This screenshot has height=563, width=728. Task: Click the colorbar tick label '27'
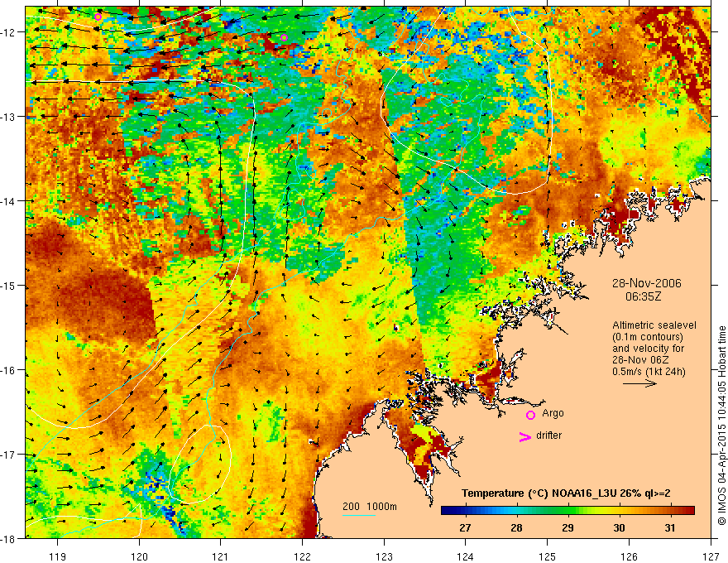pyautogui.click(x=465, y=527)
